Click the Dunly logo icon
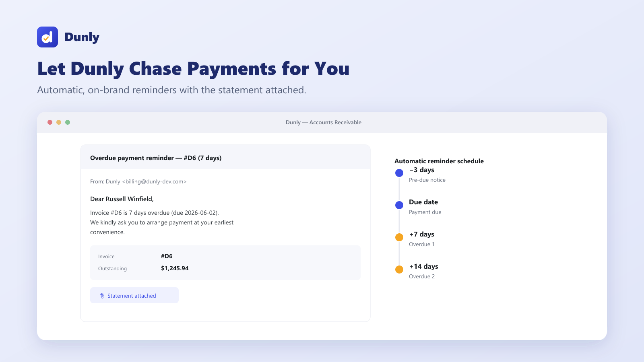This screenshot has height=362, width=644. (x=47, y=37)
